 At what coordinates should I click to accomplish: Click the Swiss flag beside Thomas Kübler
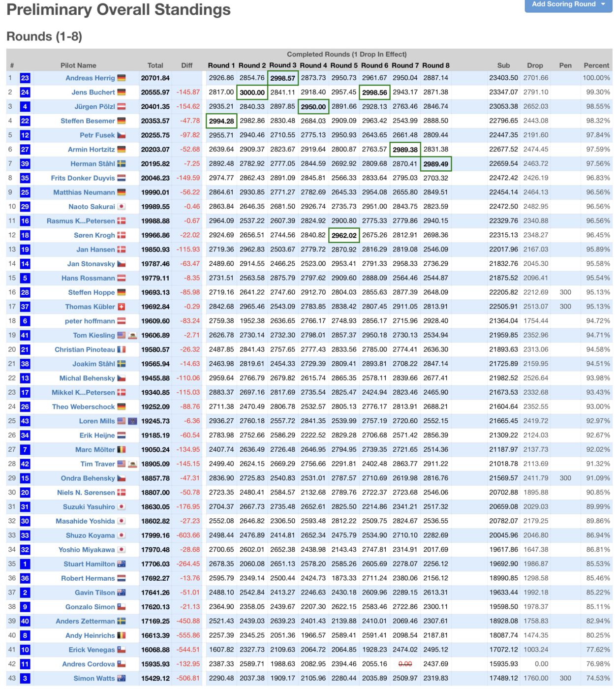pyautogui.click(x=122, y=307)
